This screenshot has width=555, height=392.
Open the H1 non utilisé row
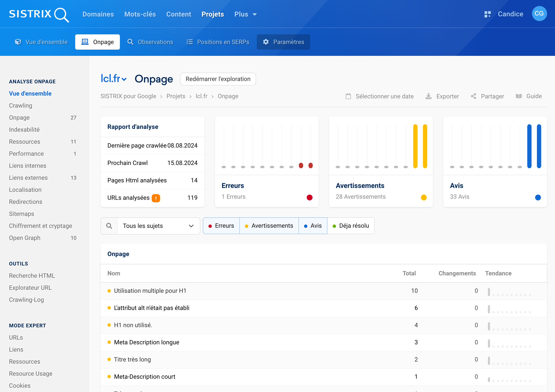[x=324, y=325]
